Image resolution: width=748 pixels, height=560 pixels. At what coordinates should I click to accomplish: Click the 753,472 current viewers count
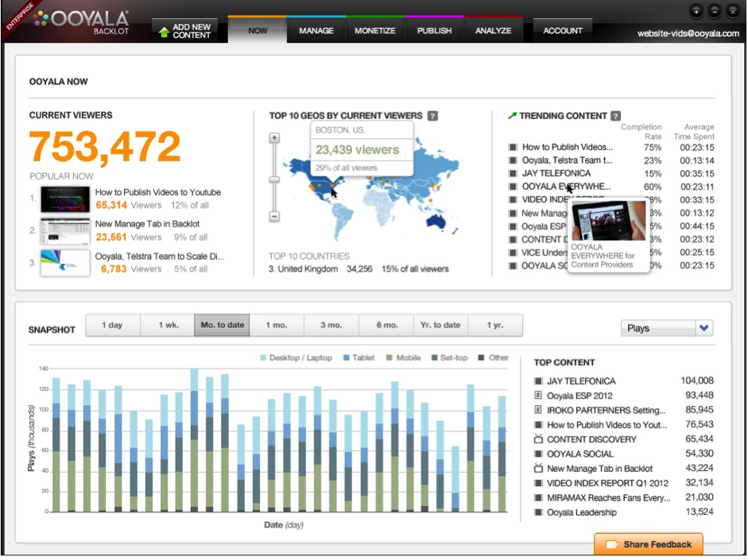point(105,146)
